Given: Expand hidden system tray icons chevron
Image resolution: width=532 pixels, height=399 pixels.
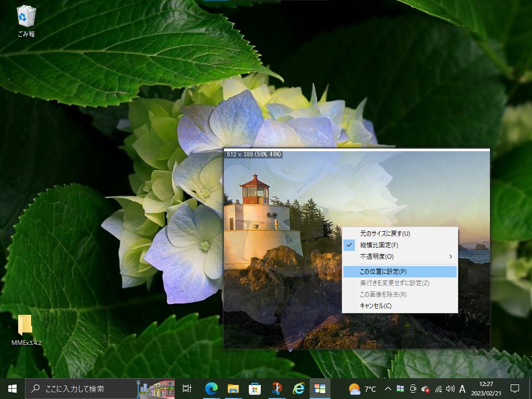Looking at the screenshot, I should pos(388,389).
